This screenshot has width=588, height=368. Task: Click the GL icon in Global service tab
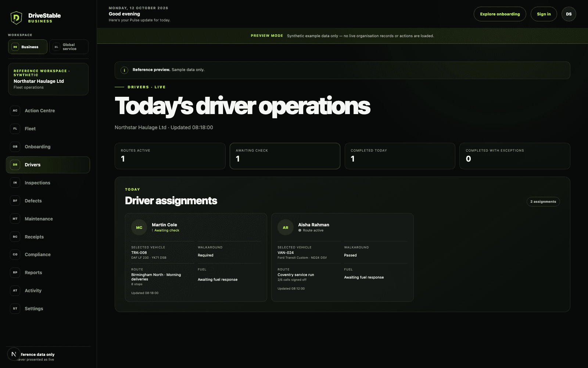pyautogui.click(x=56, y=47)
